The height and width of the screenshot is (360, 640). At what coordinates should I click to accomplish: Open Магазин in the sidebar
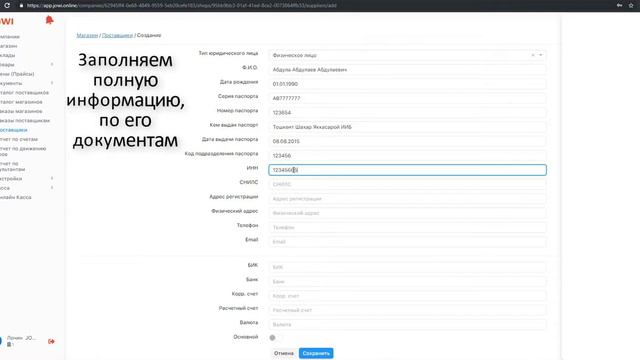tap(9, 46)
